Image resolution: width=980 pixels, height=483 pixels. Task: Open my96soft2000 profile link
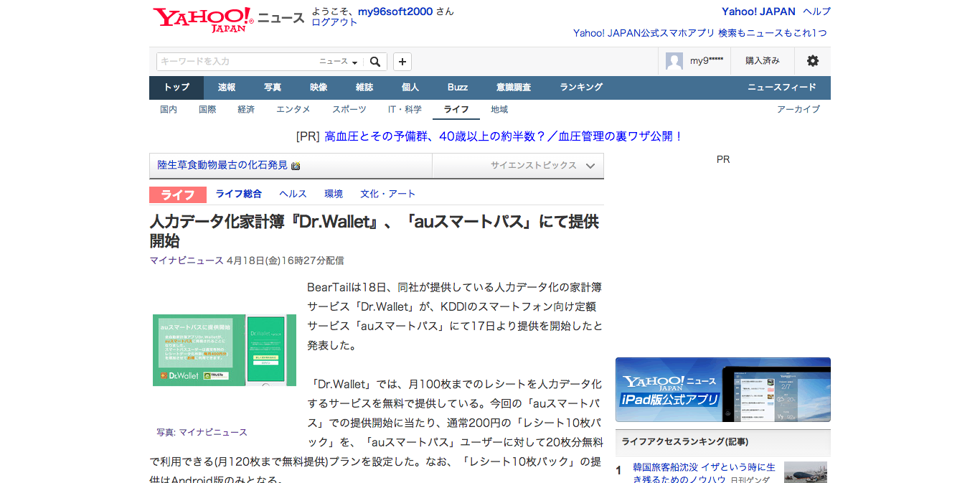point(395,11)
